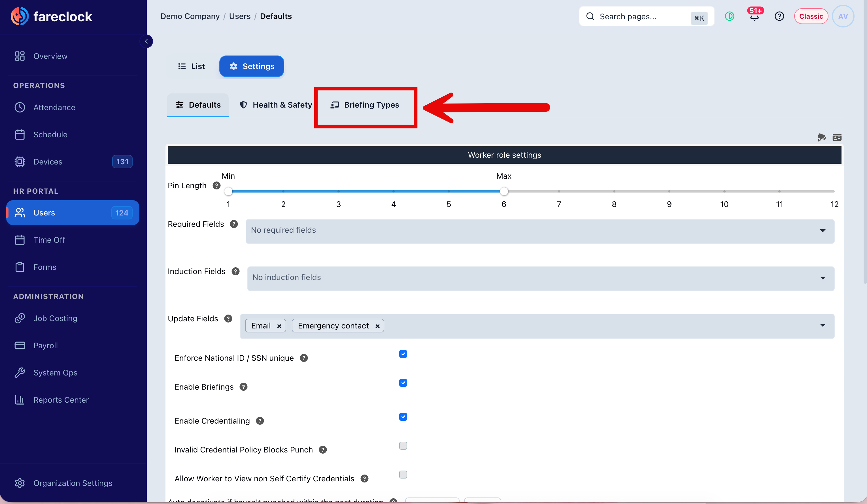This screenshot has width=867, height=504.
Task: Click the ID card icon above Worker role settings
Action: [837, 138]
